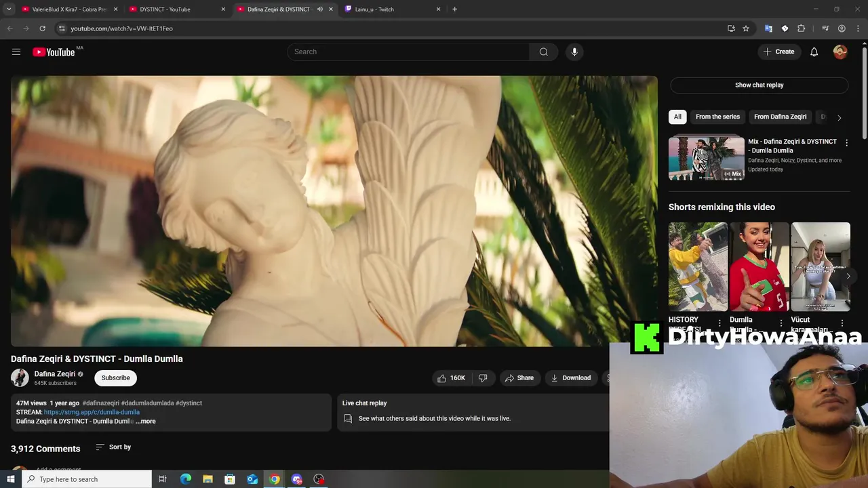This screenshot has height=488, width=868.
Task: Open the Windows Start menu
Action: (10, 479)
